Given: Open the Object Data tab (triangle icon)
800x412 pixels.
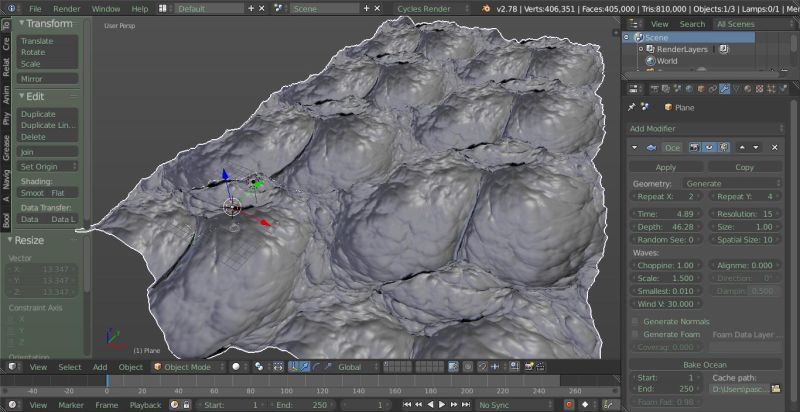Looking at the screenshot, I should 736,89.
